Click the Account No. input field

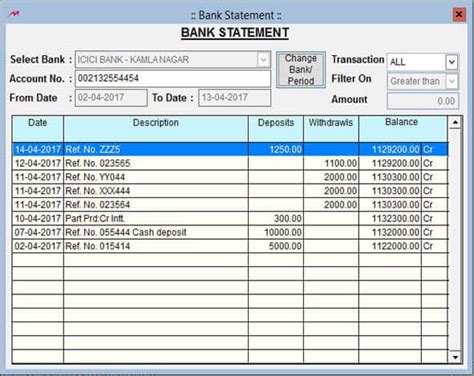point(173,79)
